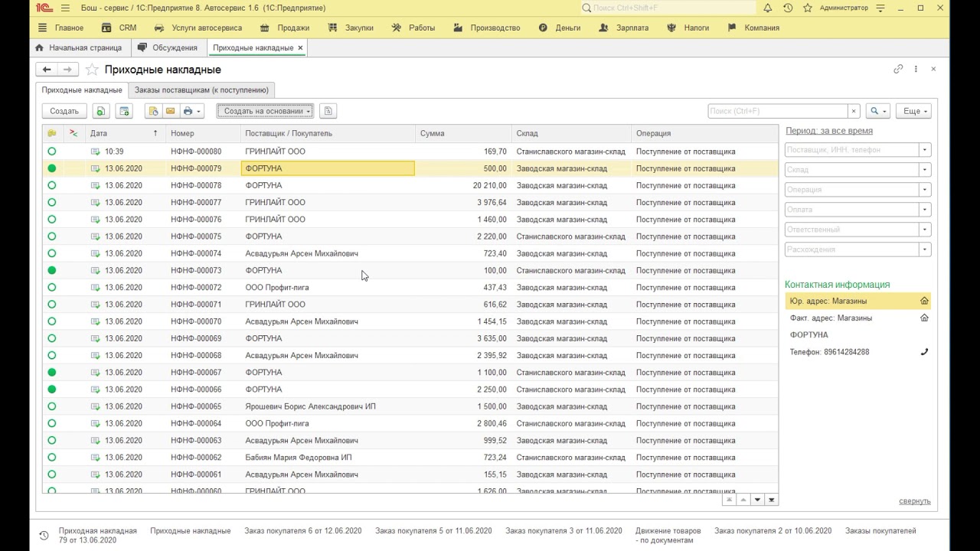Copy the selected document icon

(101, 111)
